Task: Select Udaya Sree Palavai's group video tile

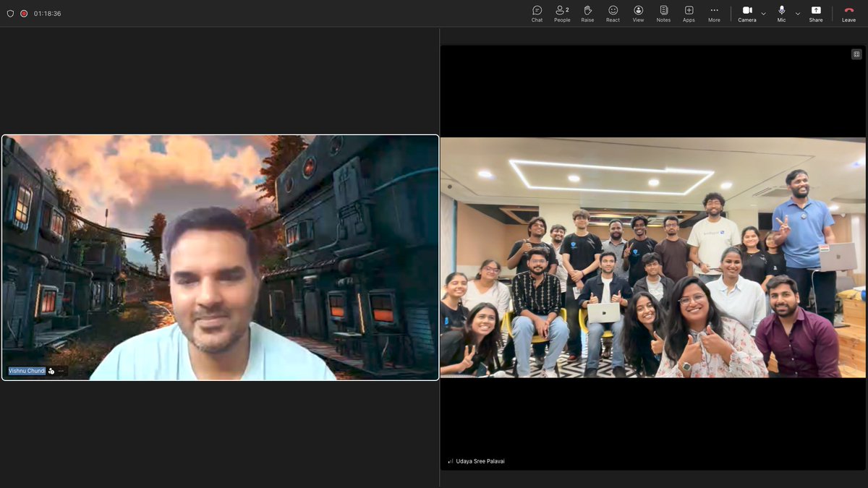Action: point(653,257)
